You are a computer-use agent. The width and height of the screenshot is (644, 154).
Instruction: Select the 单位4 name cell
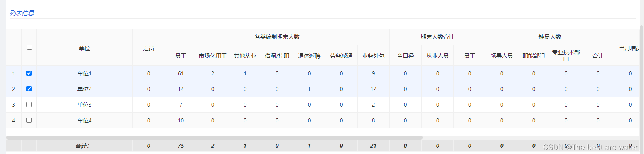tap(84, 120)
